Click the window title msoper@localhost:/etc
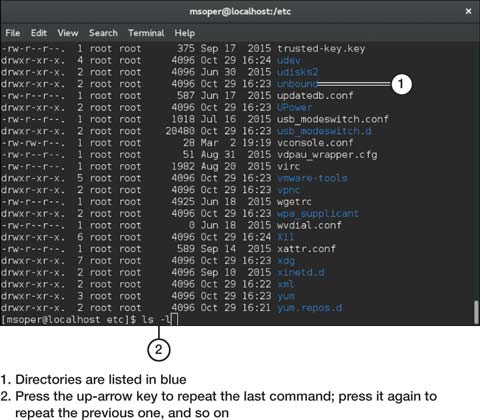This screenshot has height=420, width=480. coord(240,12)
